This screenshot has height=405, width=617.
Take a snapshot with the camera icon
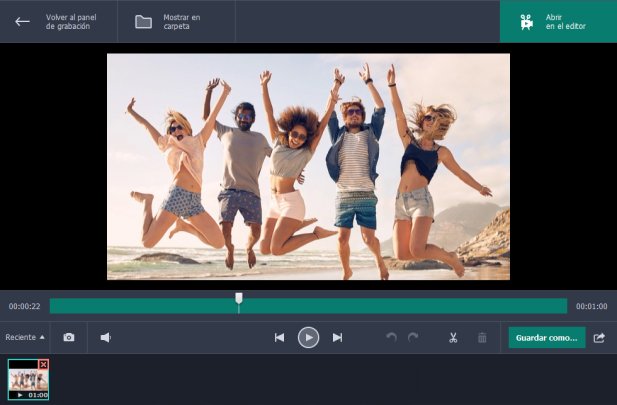(69, 337)
